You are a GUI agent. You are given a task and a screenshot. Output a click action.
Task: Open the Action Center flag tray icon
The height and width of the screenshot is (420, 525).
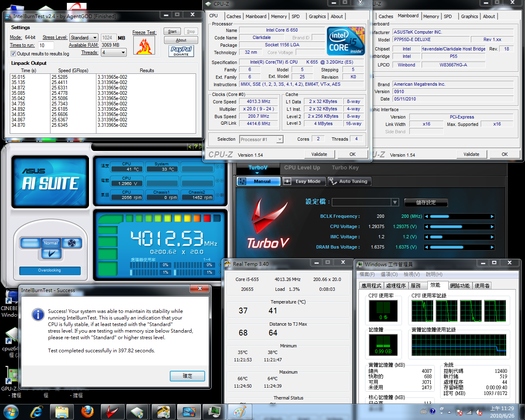(460, 412)
